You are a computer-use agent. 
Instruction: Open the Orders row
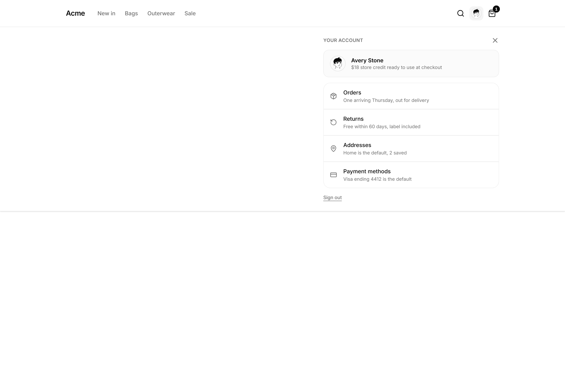411,96
